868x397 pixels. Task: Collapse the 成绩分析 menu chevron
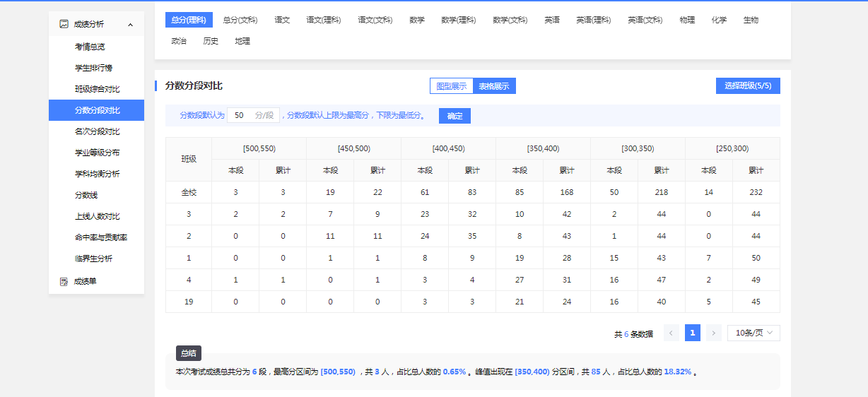130,25
